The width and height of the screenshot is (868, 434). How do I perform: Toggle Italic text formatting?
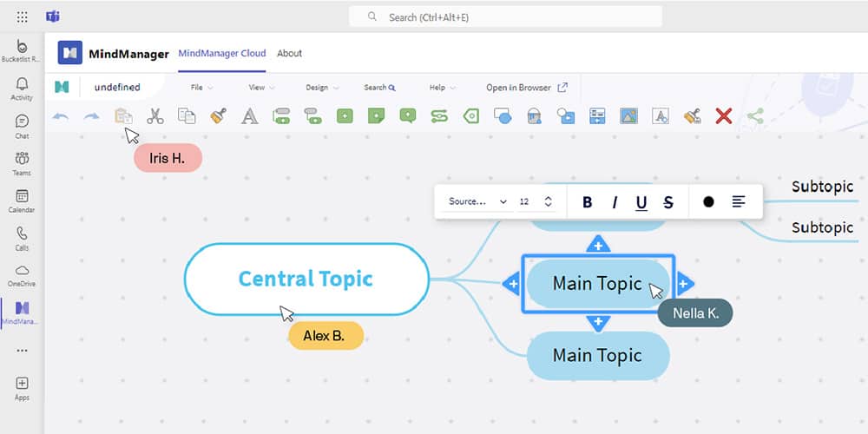615,202
